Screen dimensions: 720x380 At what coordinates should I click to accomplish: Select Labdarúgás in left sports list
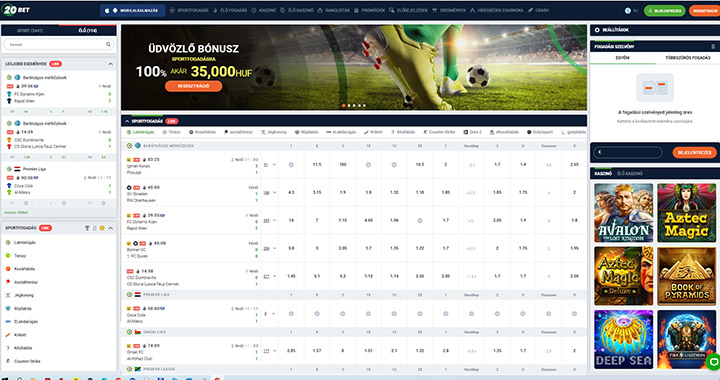(25, 242)
